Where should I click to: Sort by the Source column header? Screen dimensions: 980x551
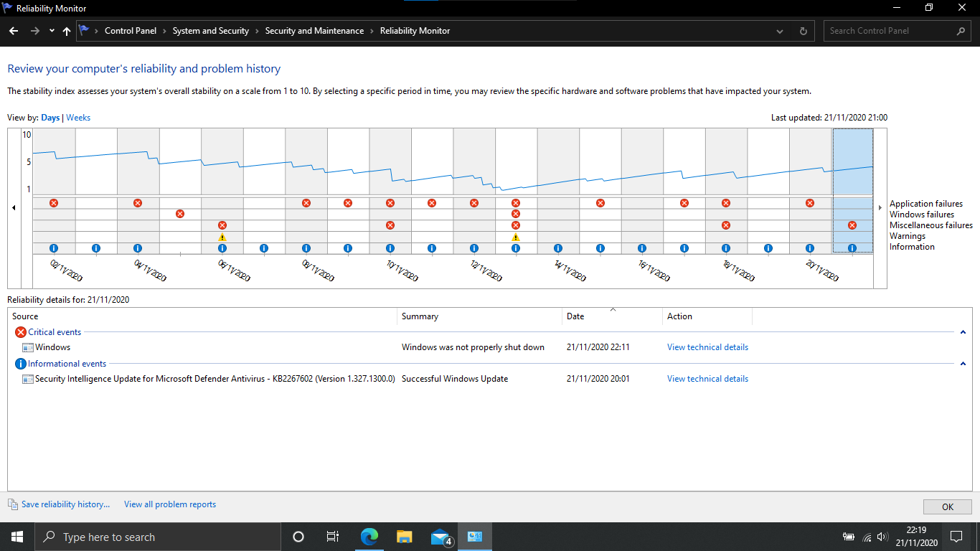pos(202,316)
